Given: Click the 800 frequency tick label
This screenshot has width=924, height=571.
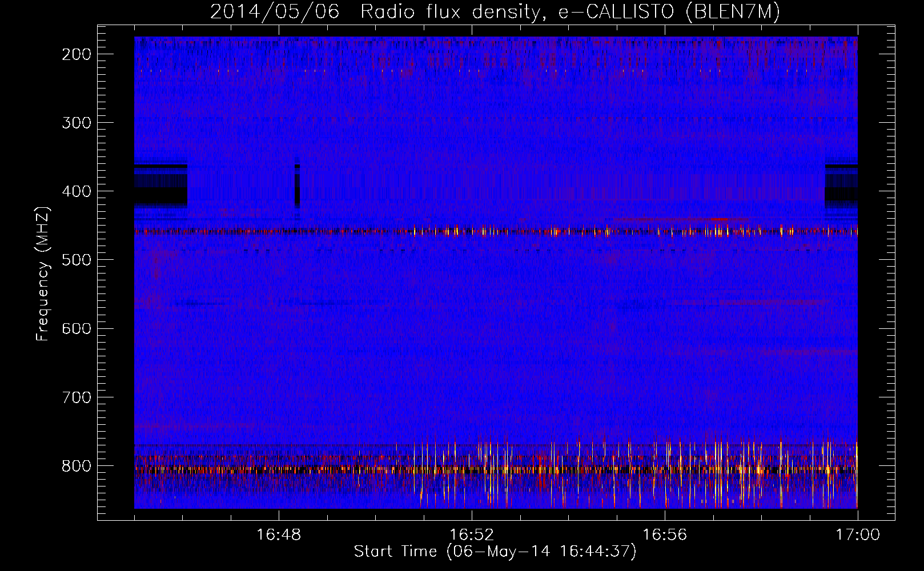Looking at the screenshot, I should click(77, 466).
